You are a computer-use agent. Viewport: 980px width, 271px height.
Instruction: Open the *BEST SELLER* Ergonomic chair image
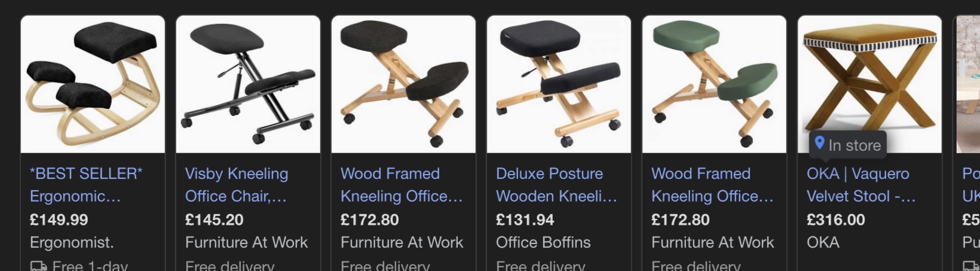(93, 84)
